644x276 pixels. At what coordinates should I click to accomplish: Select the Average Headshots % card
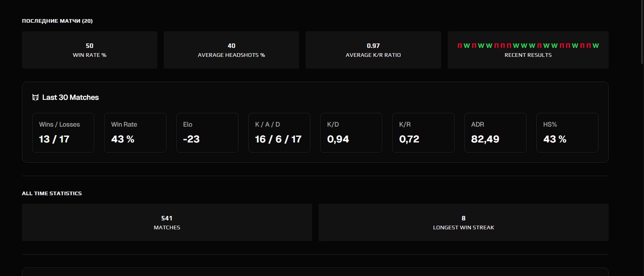(x=231, y=50)
